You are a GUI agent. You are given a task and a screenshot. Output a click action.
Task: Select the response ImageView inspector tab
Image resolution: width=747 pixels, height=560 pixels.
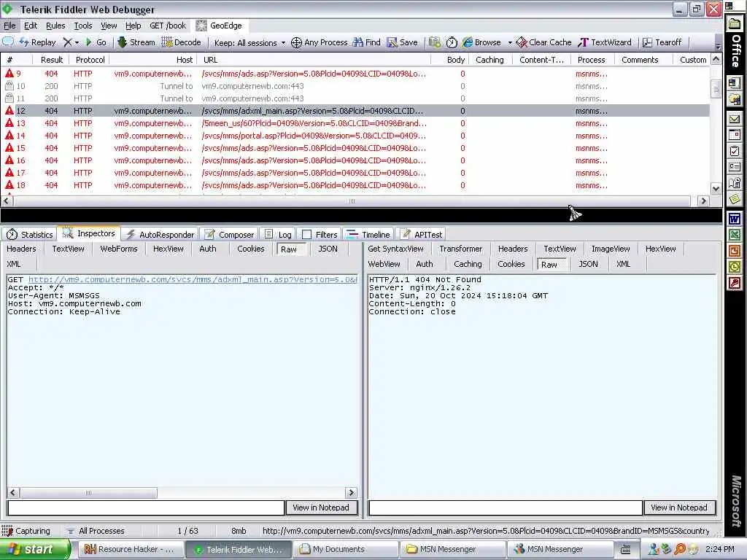click(611, 249)
